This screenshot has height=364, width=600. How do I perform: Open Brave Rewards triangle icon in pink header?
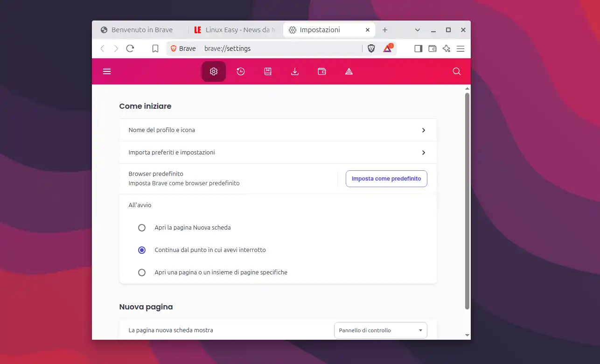(349, 71)
